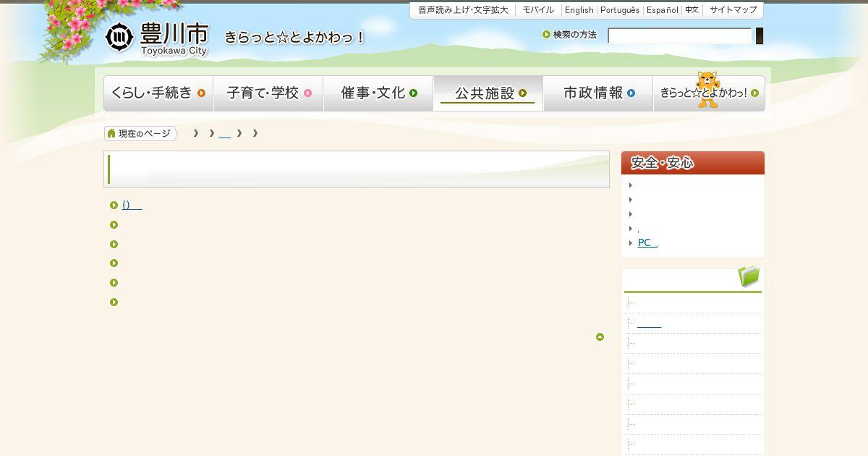Viewport: 868px width, 456px height.
Task: Open the underlined link in folder sidebar list
Action: pyautogui.click(x=649, y=324)
